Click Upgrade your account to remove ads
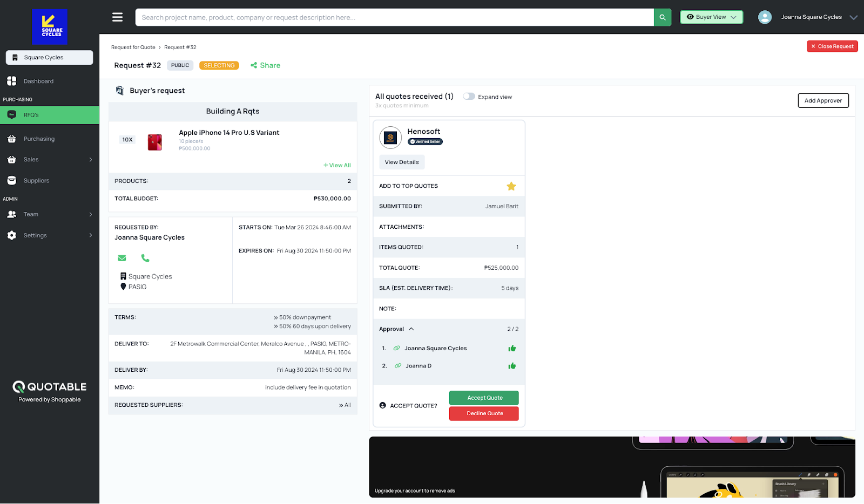The image size is (864, 504). [x=415, y=491]
